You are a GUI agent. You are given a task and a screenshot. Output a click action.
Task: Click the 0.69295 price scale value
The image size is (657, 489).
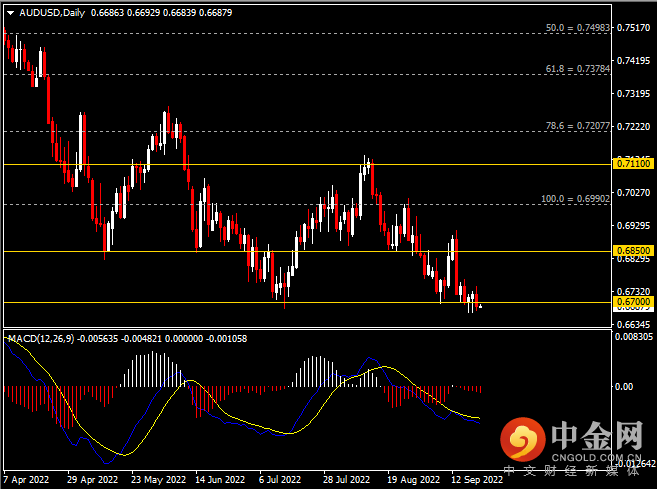tap(634, 225)
